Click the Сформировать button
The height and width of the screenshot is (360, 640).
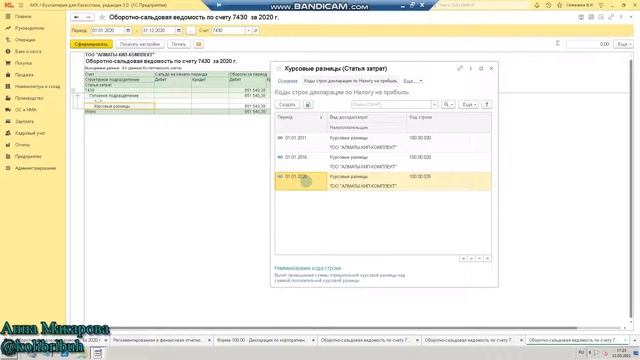click(x=91, y=44)
